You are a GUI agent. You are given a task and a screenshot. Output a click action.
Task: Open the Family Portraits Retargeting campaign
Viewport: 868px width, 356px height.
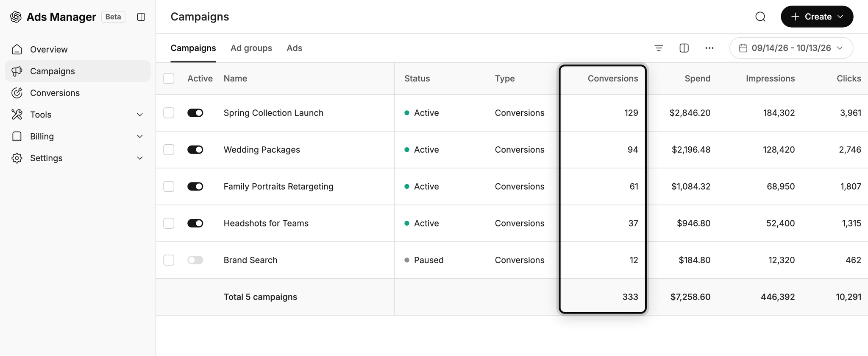click(278, 186)
